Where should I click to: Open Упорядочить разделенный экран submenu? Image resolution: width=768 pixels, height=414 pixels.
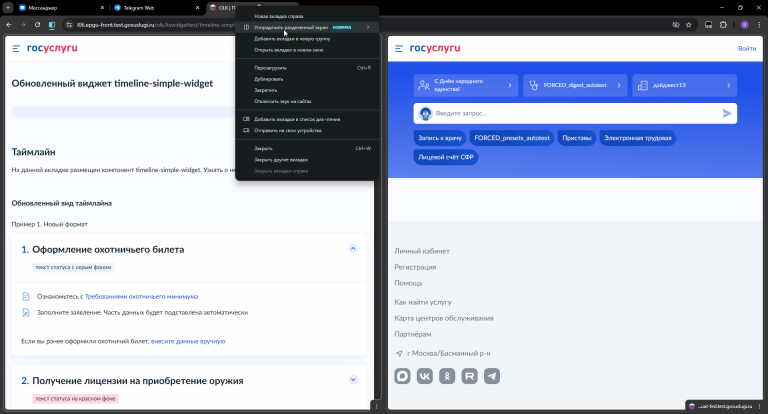(307, 27)
